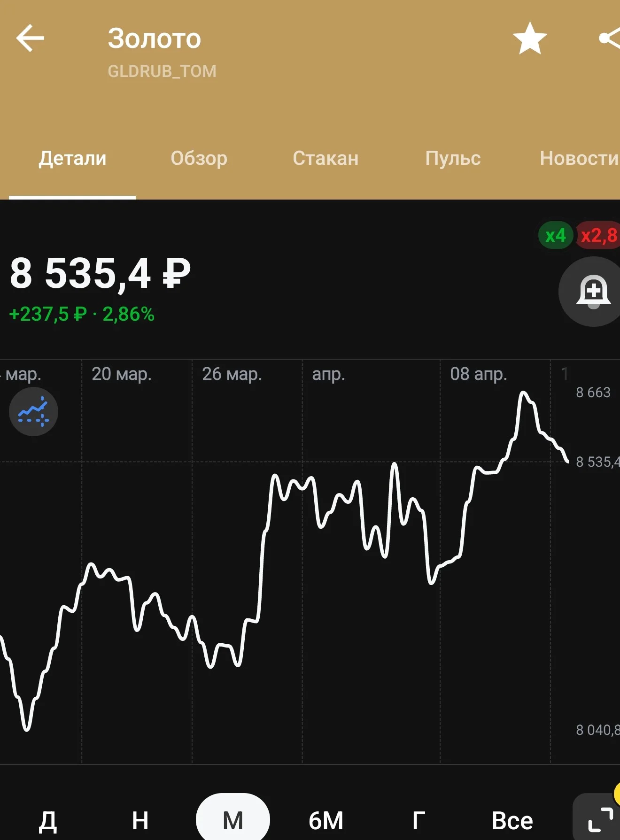This screenshot has height=840, width=620.
Task: Select the Детали tab
Action: tap(72, 158)
